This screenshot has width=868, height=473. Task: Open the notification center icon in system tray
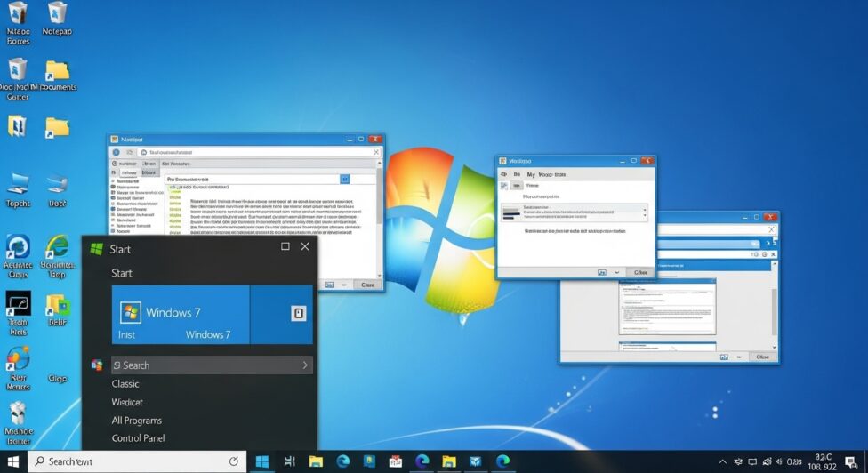pyautogui.click(x=851, y=461)
